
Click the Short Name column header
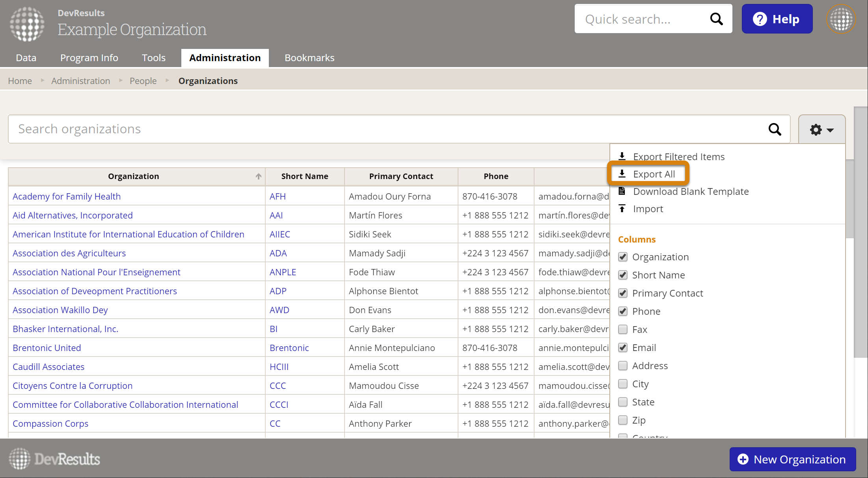(x=304, y=176)
